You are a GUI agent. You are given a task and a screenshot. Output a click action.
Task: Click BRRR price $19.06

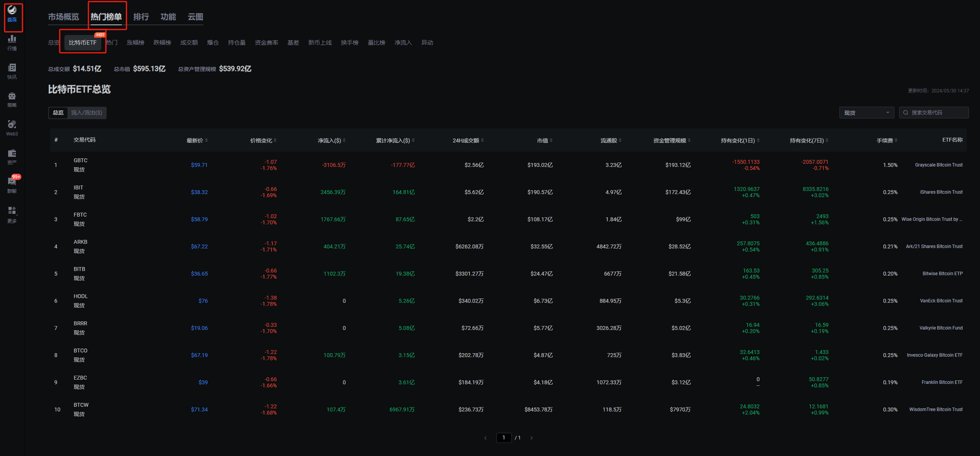click(x=199, y=328)
